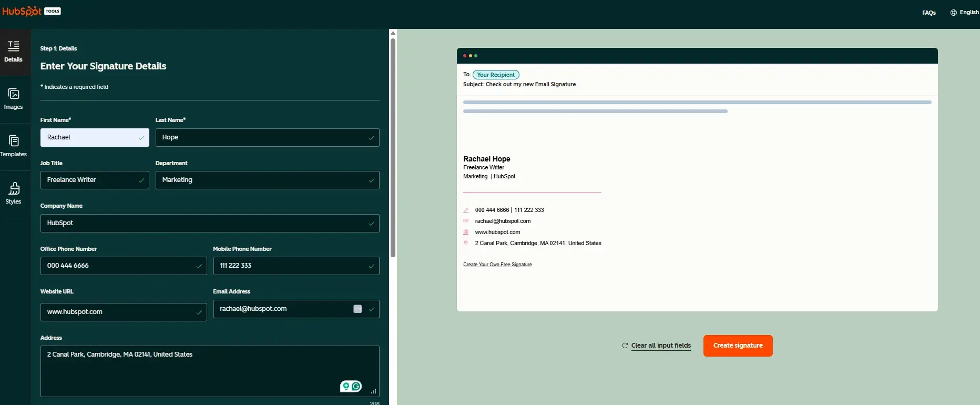Open the Styles sidebar tab

(14, 194)
